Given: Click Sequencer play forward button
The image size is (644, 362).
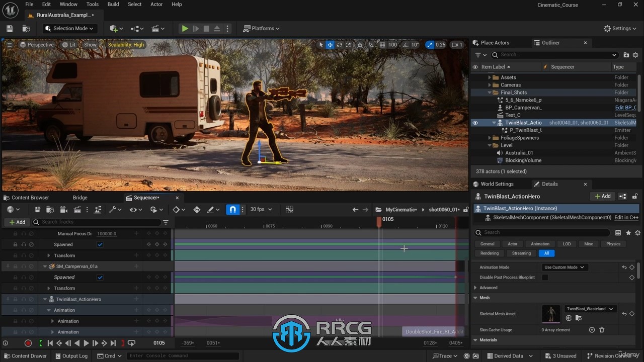Looking at the screenshot, I should [86, 343].
